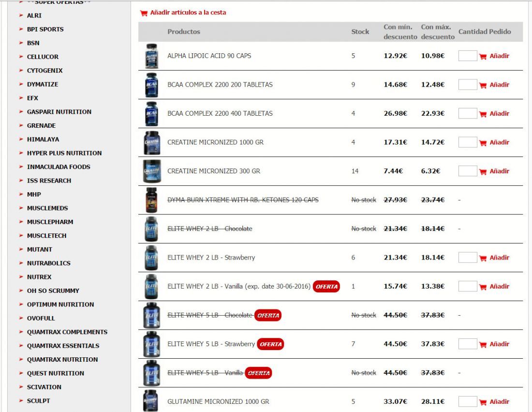Open CREATINE MICRONIZED 300 GR thumbnail
This screenshot has height=412, width=532.
[x=152, y=171]
